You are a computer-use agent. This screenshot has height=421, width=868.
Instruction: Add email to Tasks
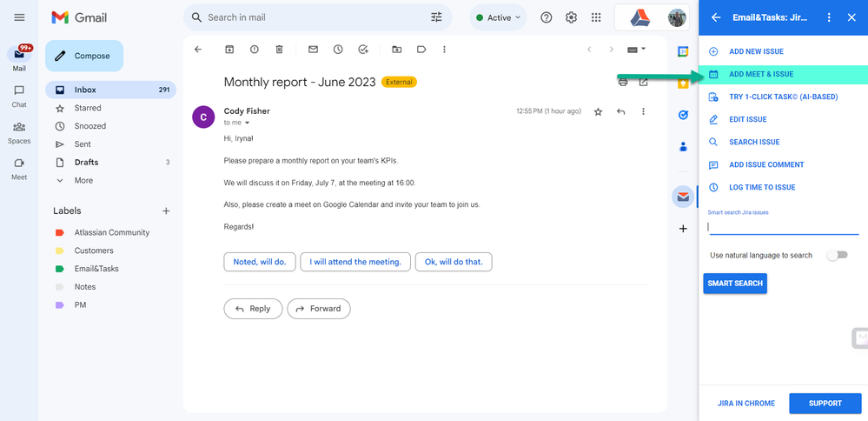coord(363,50)
